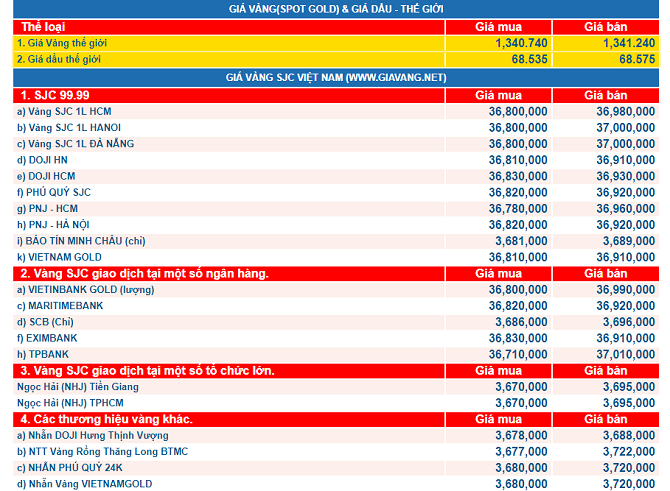Click 'VIETNAM GOLD' row label

tap(59, 257)
